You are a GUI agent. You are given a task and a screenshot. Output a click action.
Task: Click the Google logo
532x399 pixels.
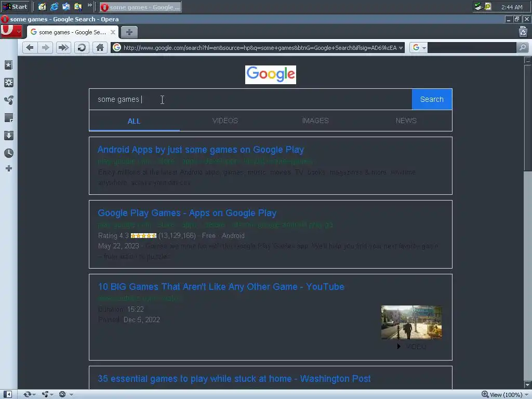270,75
